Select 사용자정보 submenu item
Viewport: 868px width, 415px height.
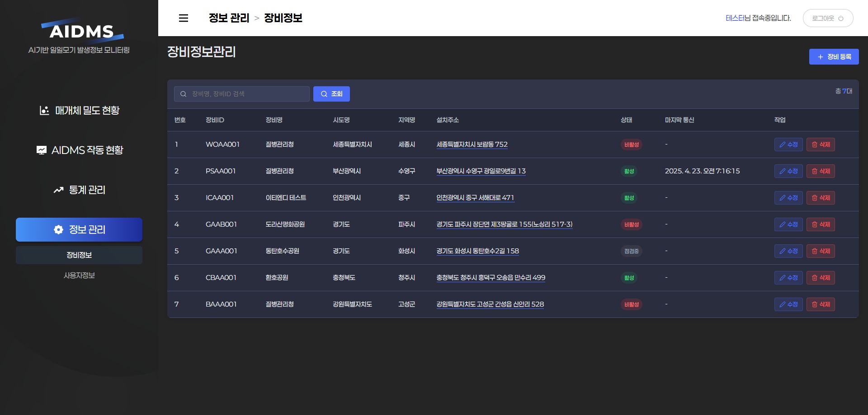point(79,275)
